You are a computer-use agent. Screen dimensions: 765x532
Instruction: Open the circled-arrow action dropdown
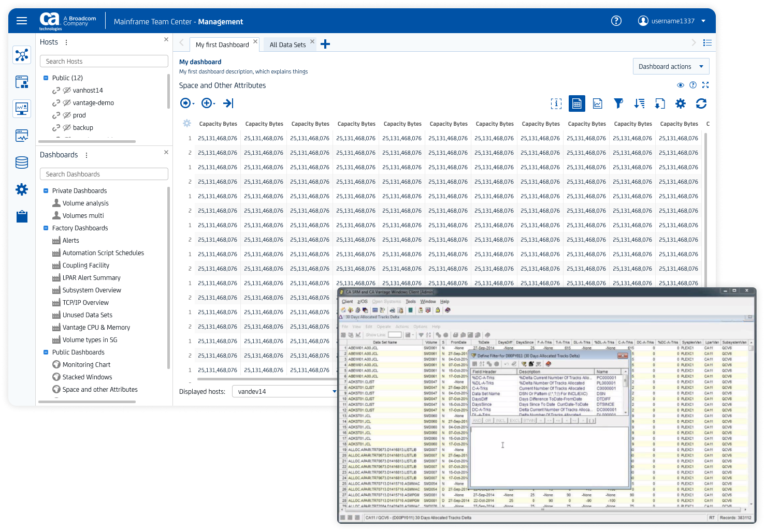[187, 103]
